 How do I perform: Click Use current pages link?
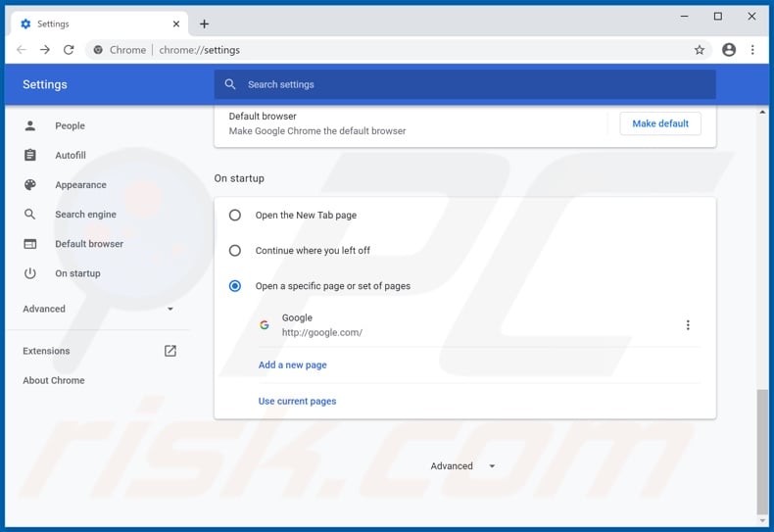(x=297, y=402)
